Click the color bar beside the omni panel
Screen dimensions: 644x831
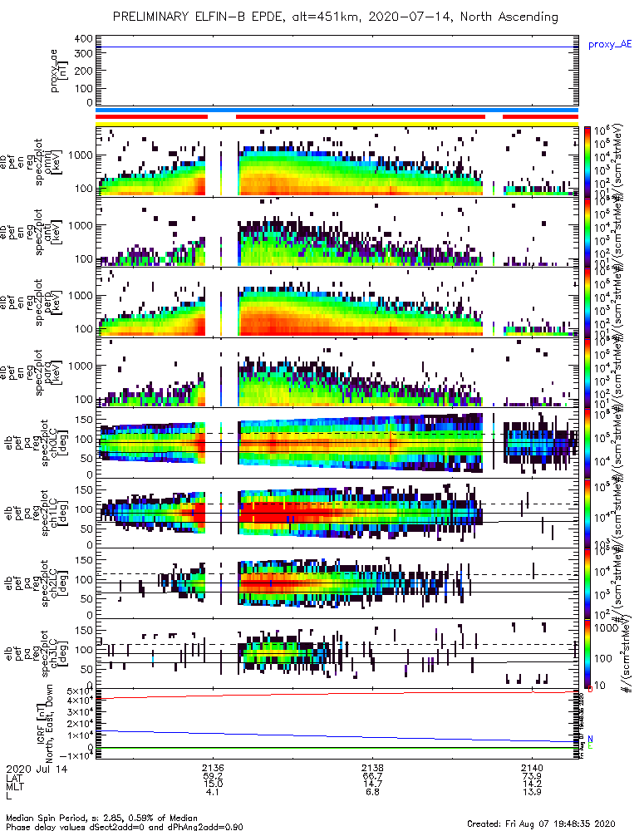(587, 162)
